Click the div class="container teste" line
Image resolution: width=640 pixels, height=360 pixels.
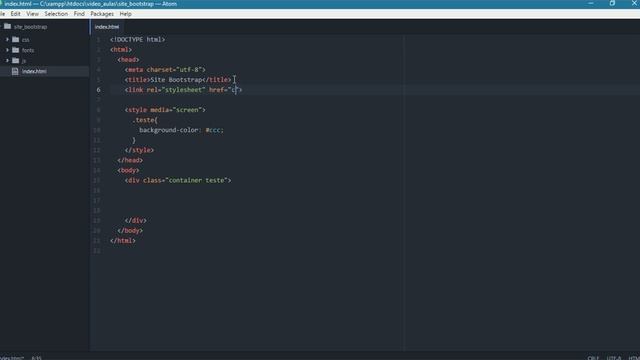click(x=178, y=180)
